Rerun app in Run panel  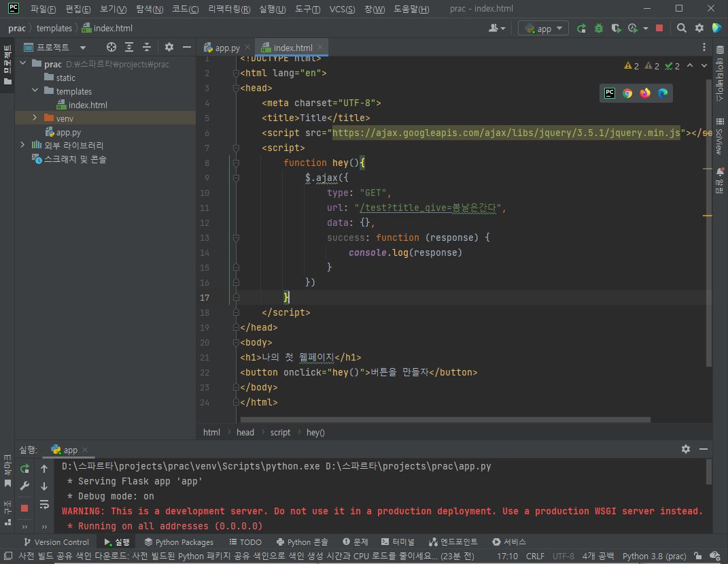tap(24, 469)
